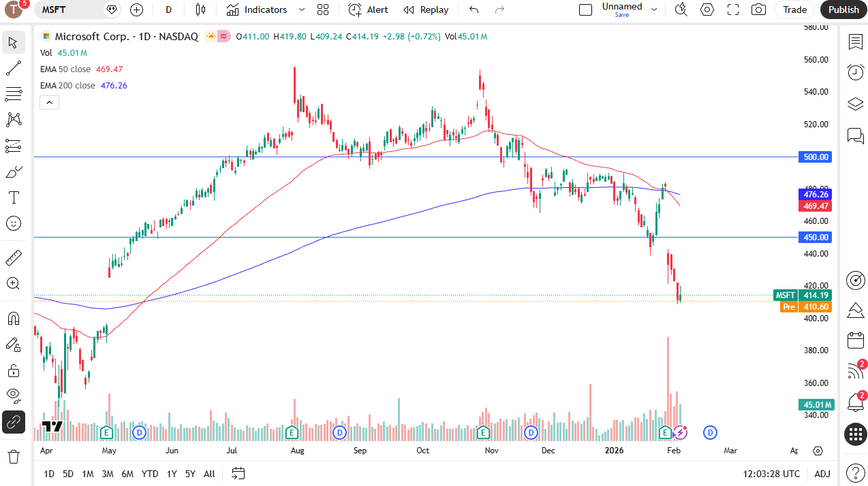The width and height of the screenshot is (868, 486).
Task: Select the trend line drawing tool
Action: coord(13,68)
